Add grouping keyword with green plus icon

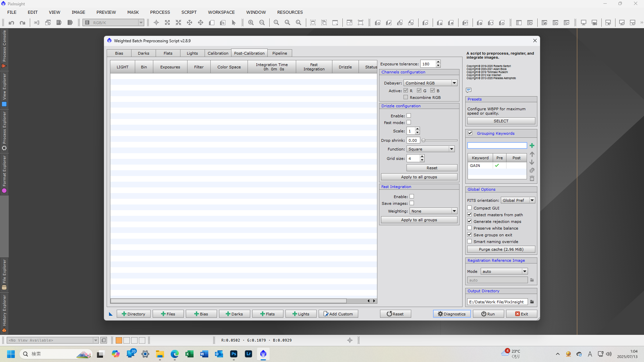coord(532,145)
